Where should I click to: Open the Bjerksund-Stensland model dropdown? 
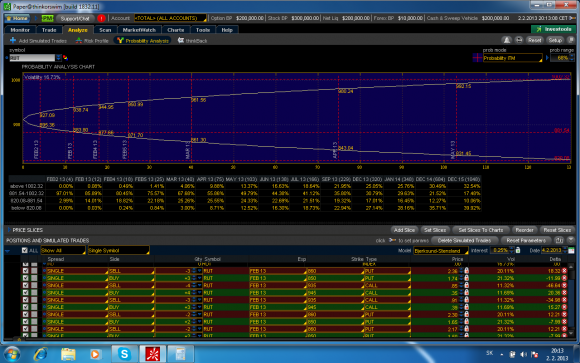(441, 251)
